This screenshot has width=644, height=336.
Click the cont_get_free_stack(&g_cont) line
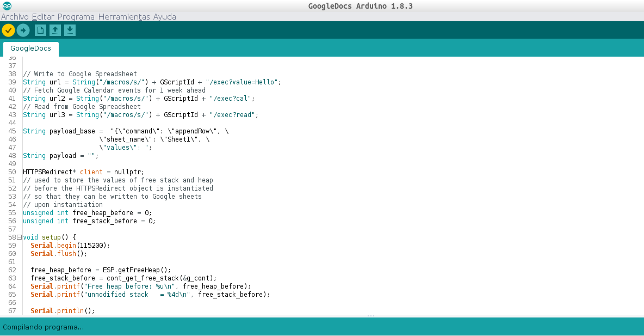[123, 278]
